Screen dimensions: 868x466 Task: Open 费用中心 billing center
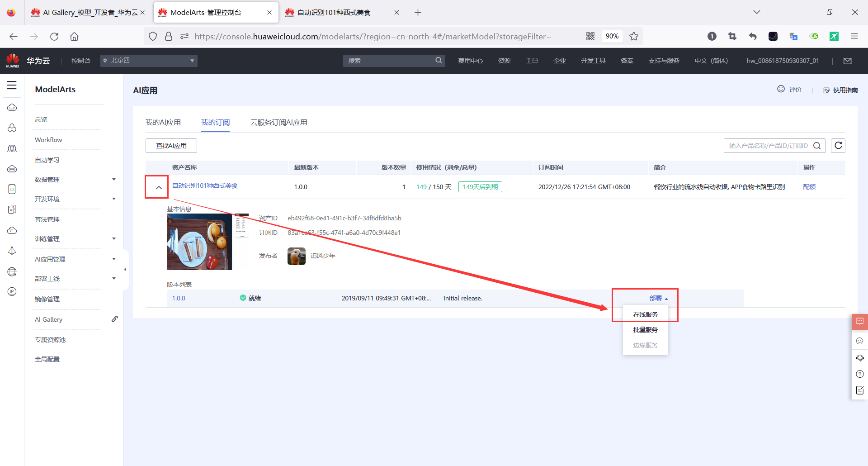(470, 61)
